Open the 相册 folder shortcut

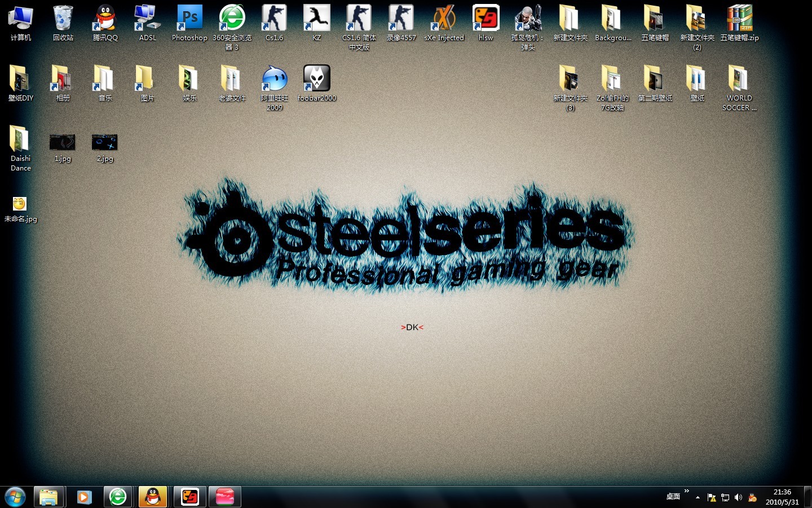click(63, 84)
